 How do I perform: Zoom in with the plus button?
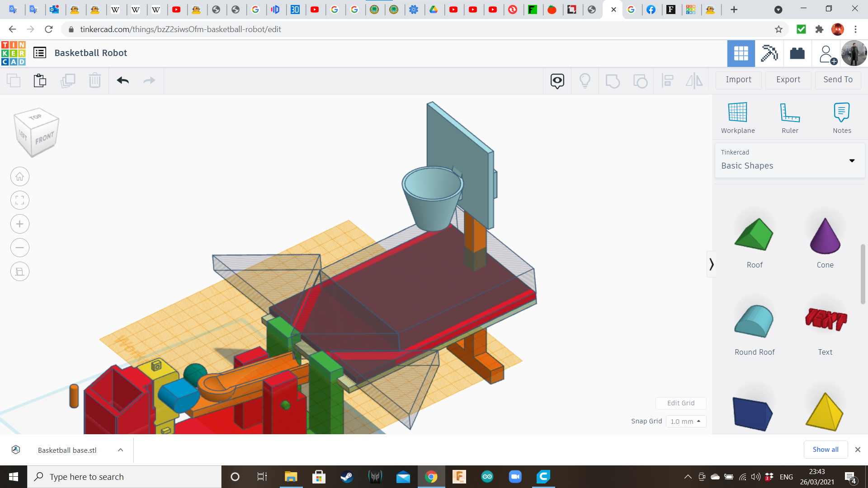click(x=20, y=224)
